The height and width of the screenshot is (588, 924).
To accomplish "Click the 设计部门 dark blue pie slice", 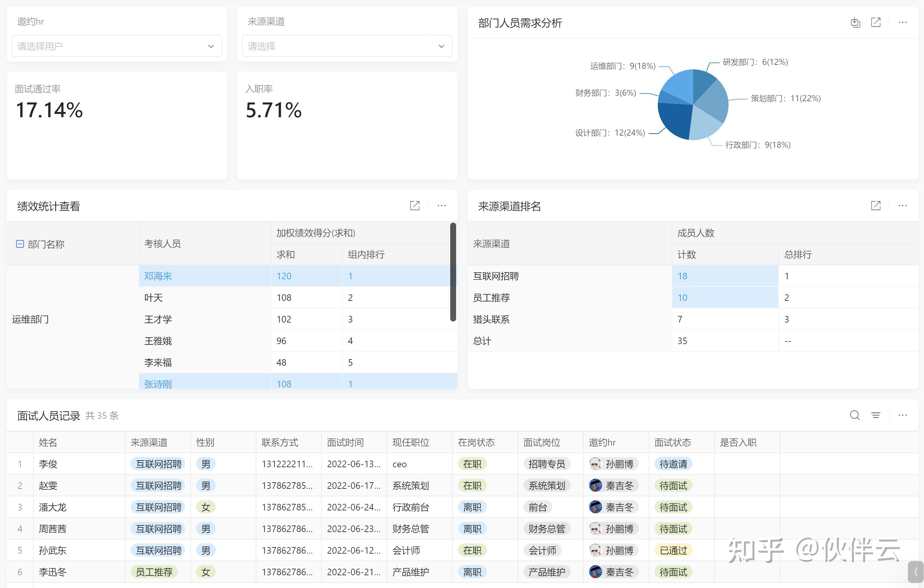I will (x=675, y=119).
